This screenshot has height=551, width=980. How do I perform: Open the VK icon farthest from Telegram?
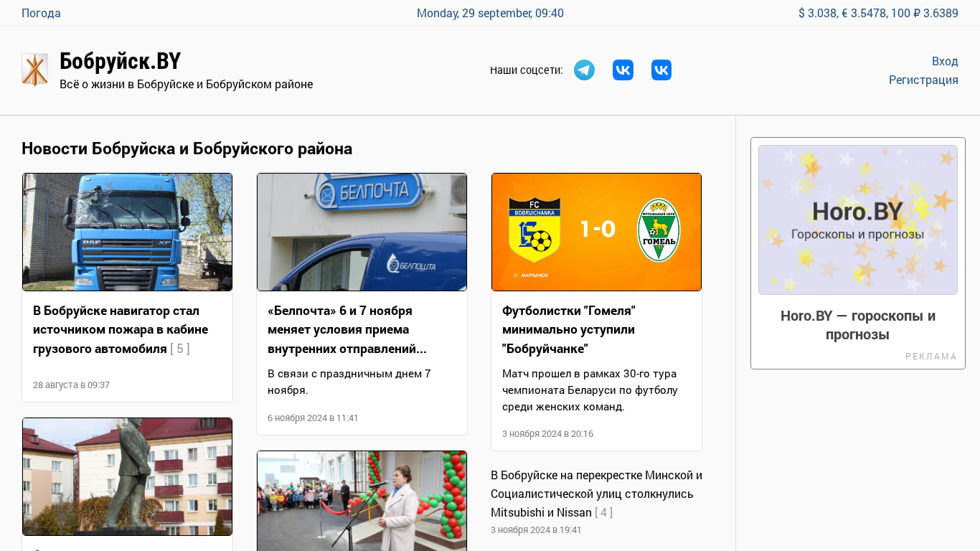click(661, 70)
